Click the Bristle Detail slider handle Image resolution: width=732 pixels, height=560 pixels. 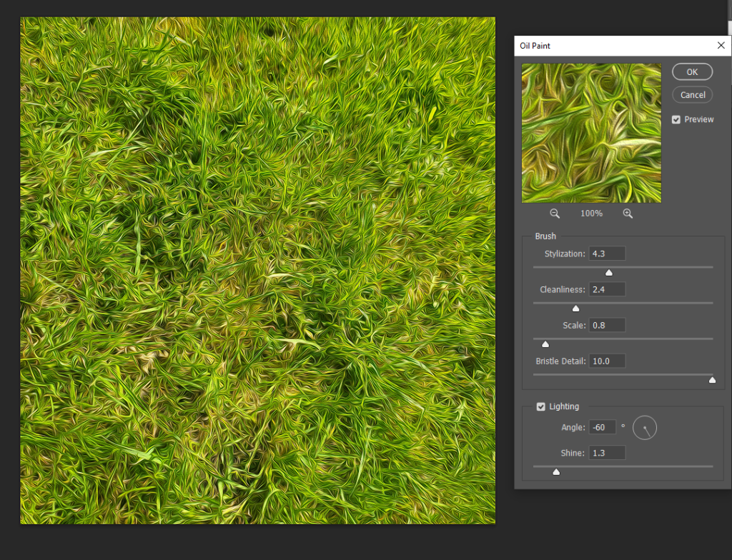pyautogui.click(x=712, y=379)
